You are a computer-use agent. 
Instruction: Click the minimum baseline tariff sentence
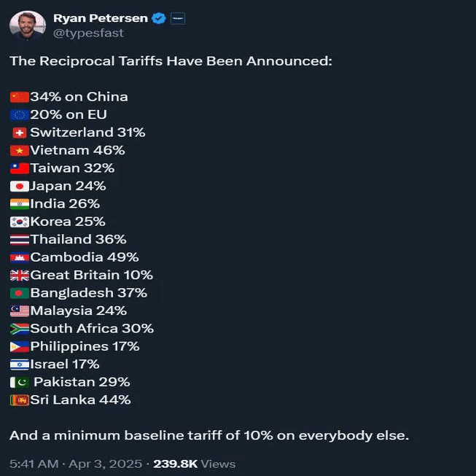[209, 436]
